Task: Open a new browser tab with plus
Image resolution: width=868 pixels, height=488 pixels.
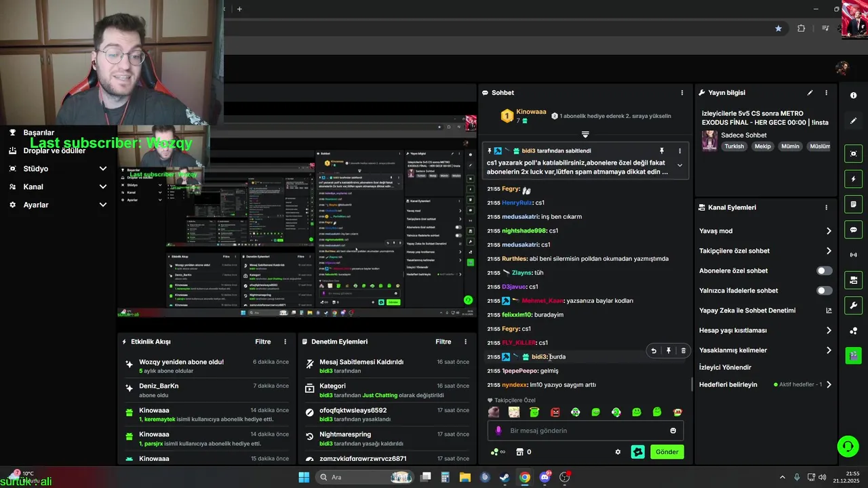Action: (x=239, y=9)
